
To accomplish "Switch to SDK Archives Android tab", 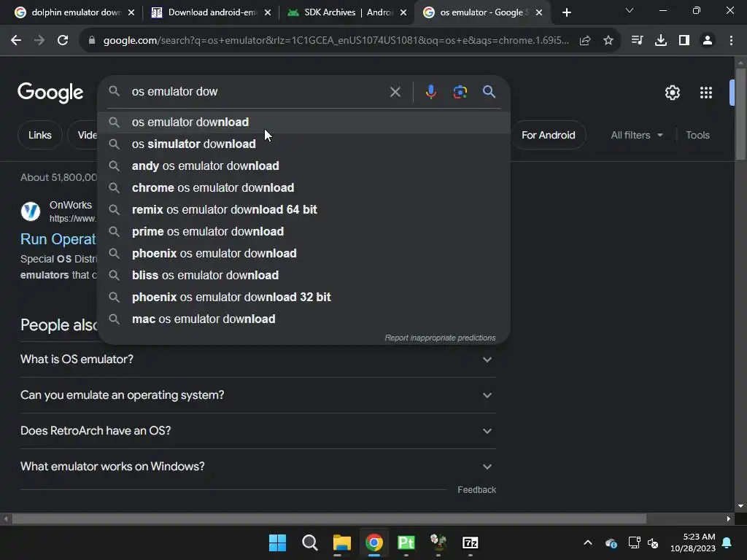I will [347, 13].
